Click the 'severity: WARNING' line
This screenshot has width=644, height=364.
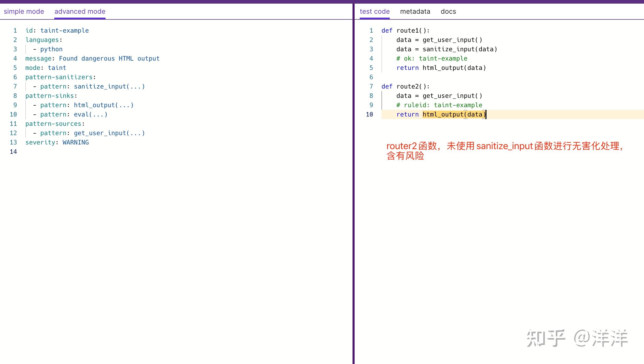[x=57, y=142]
